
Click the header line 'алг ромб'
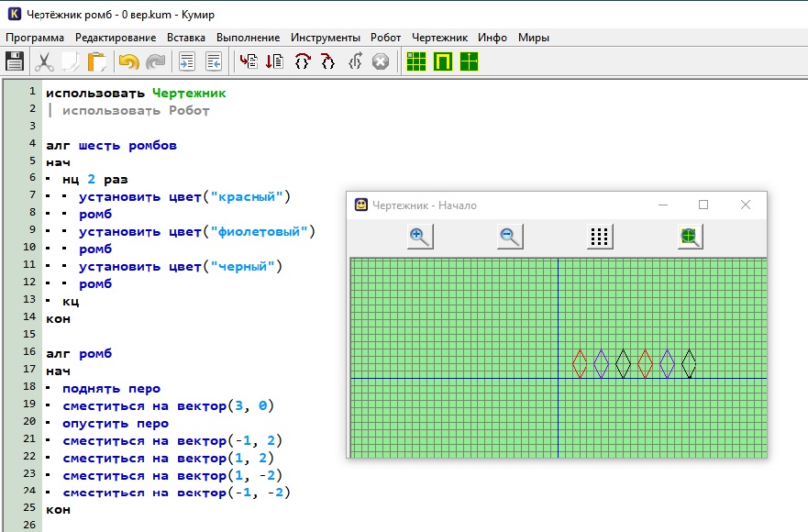pos(79,354)
